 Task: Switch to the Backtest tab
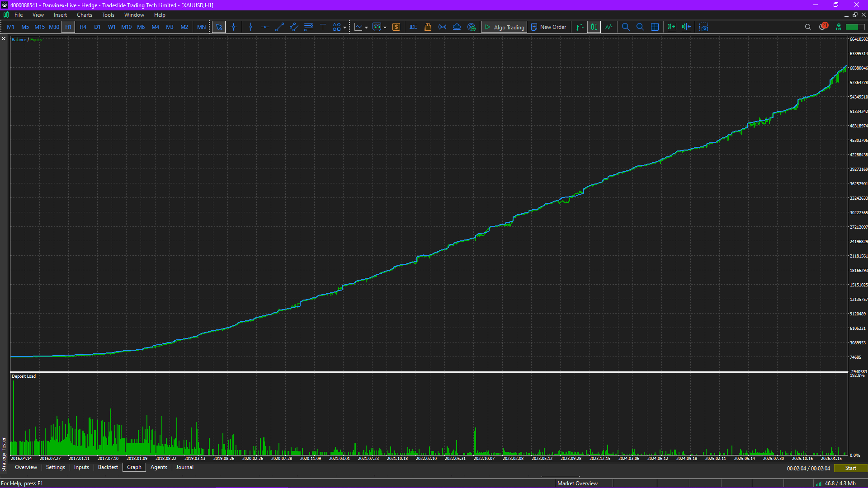click(x=108, y=467)
